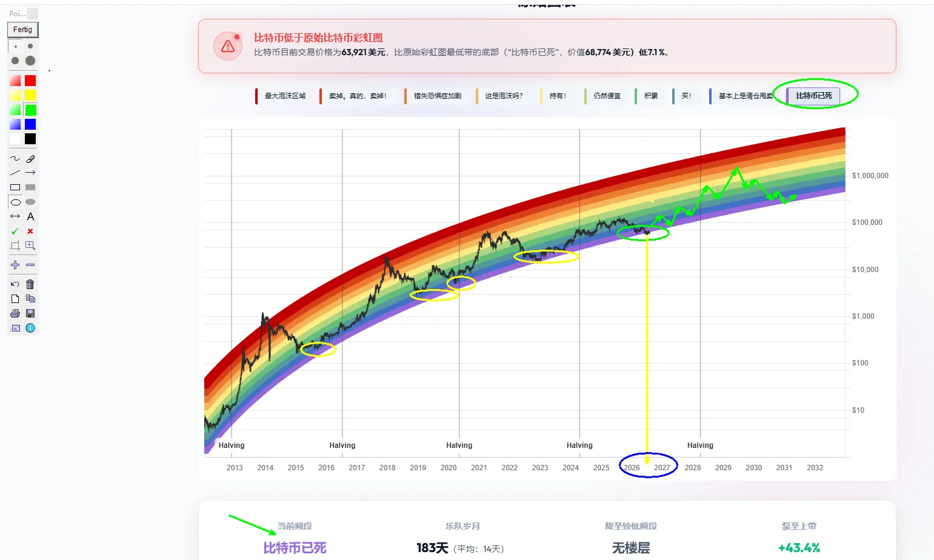
Task: Pick the translucent red highlighter color
Action: coord(15,81)
